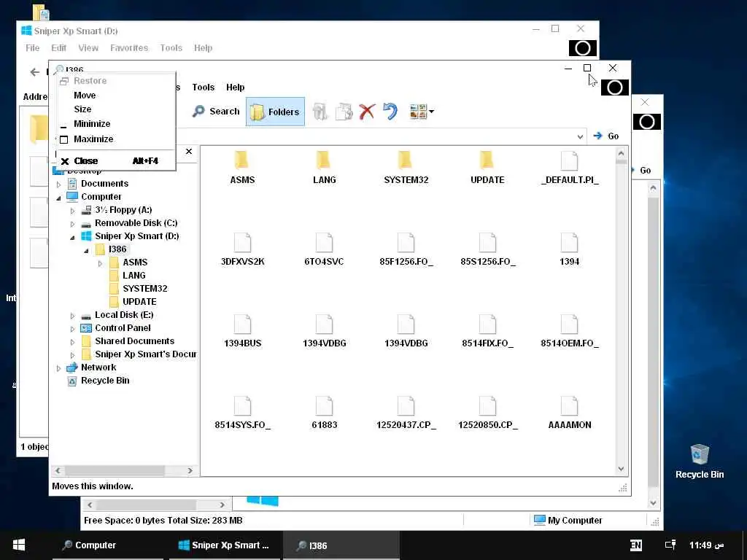747x560 pixels.
Task: Select the 8514OEM.FO_ file
Action: [570, 331]
